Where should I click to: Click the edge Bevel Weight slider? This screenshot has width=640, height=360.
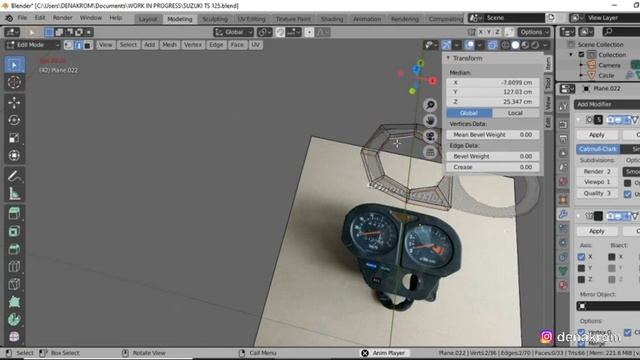493,156
